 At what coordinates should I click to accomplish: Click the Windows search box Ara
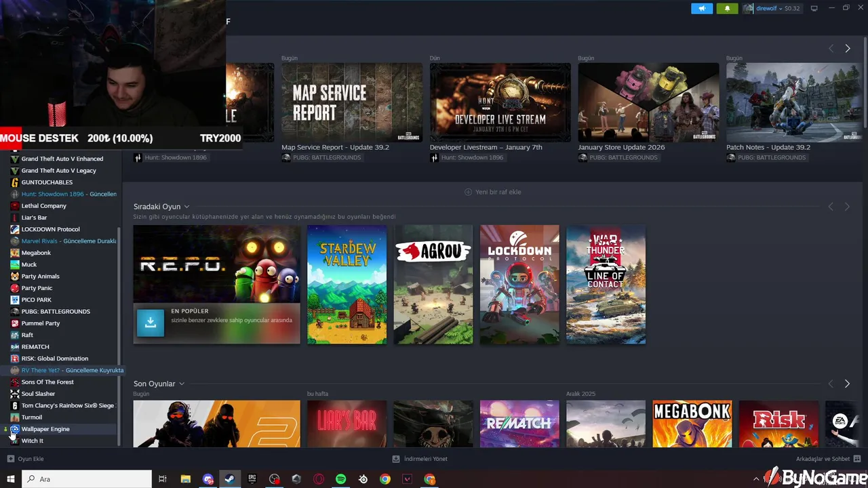pyautogui.click(x=87, y=479)
